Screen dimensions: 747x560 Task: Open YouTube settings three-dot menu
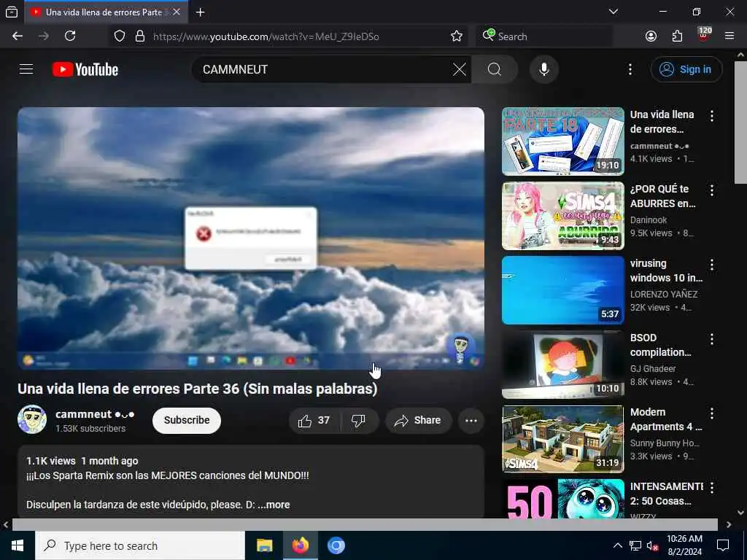click(x=630, y=69)
